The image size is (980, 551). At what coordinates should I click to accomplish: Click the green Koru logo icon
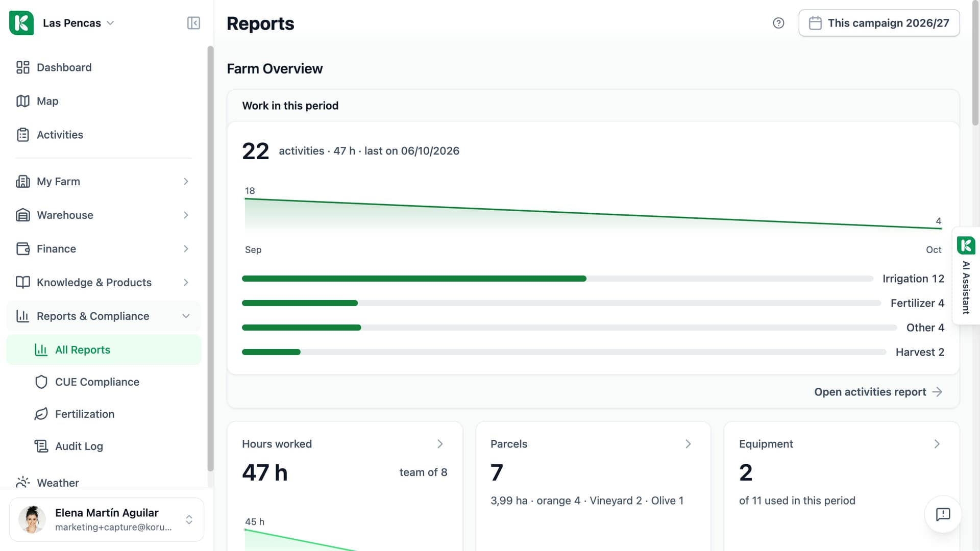(x=21, y=23)
